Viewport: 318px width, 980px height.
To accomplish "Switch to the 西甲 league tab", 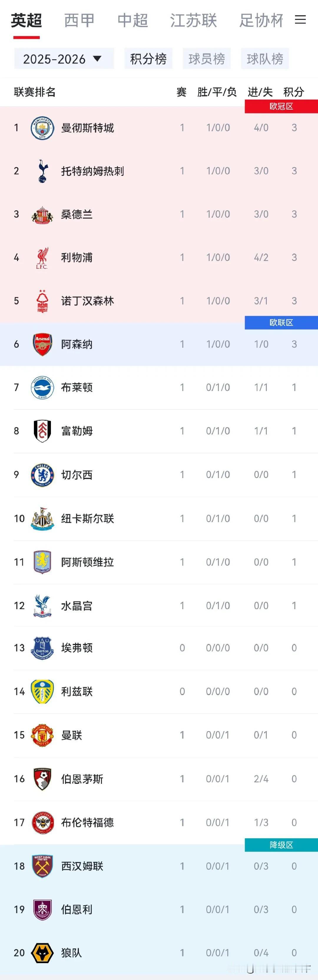I will (79, 21).
